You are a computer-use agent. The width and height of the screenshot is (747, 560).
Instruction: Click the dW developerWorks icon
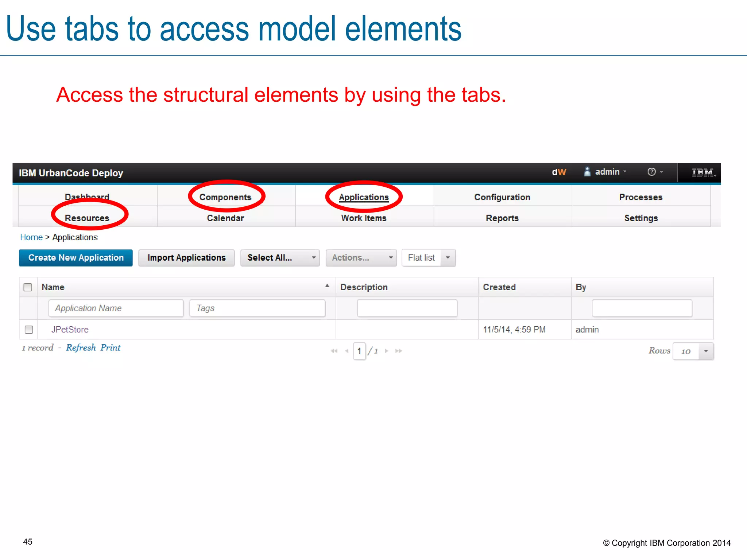558,172
